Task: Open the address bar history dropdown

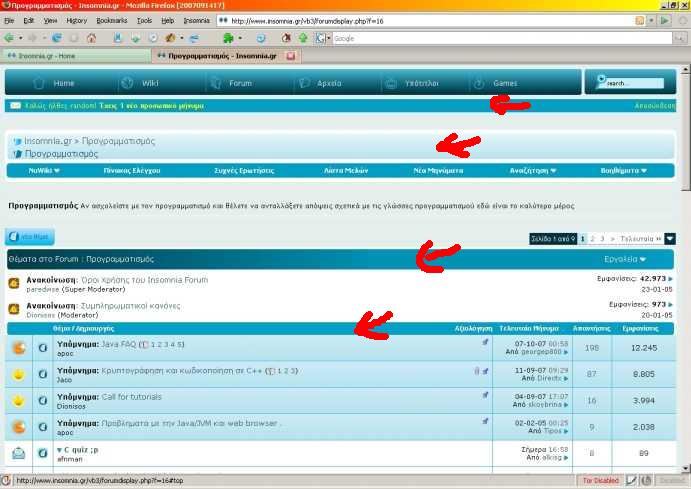Action: click(651, 21)
